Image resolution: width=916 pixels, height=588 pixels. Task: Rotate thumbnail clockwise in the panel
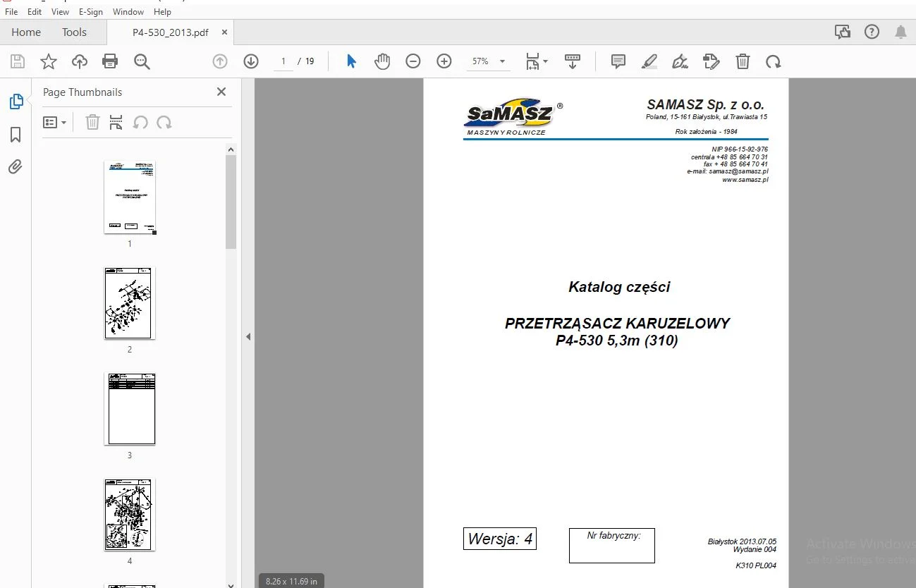tap(164, 123)
